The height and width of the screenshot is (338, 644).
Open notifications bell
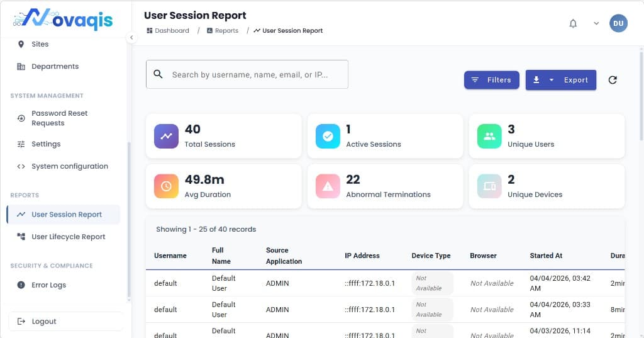coord(573,23)
